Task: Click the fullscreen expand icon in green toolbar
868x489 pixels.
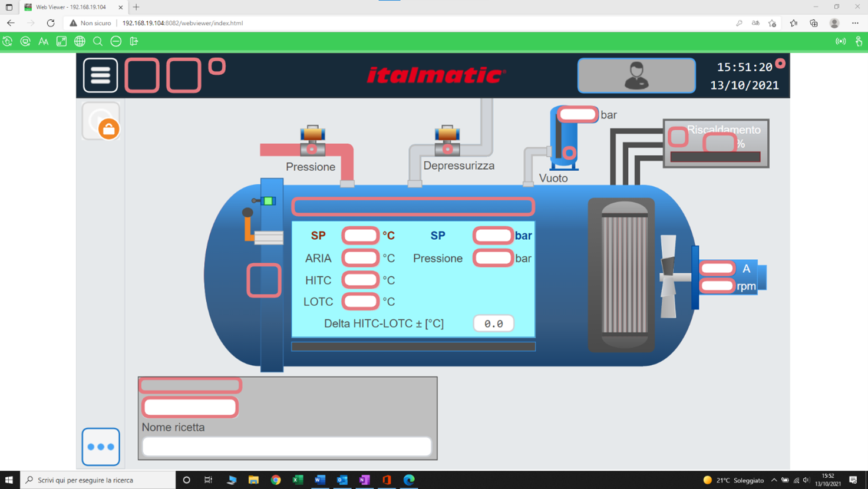Action: (x=61, y=41)
